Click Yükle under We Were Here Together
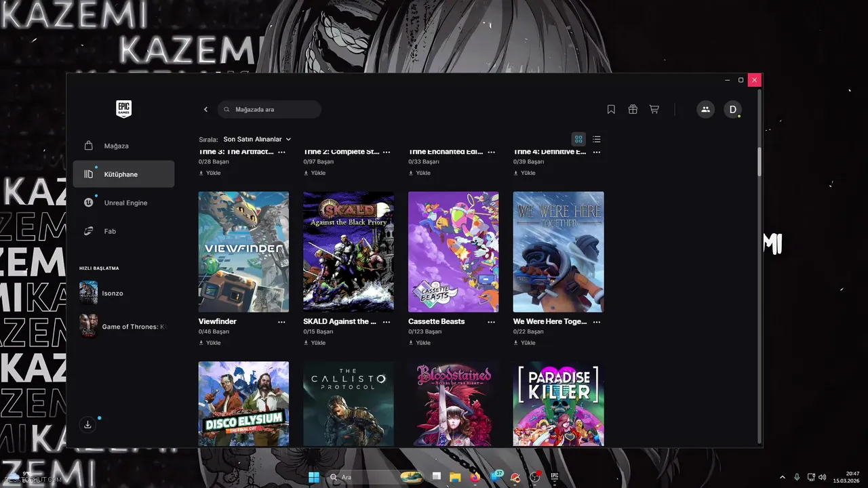The width and height of the screenshot is (868, 488). (524, 343)
